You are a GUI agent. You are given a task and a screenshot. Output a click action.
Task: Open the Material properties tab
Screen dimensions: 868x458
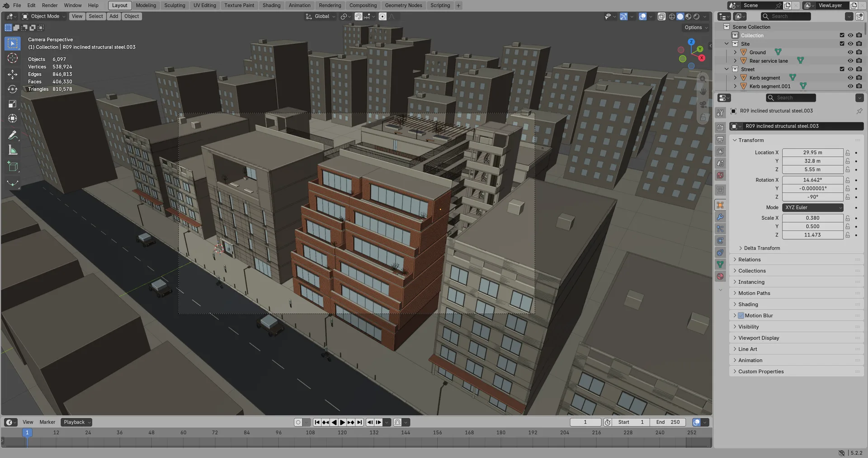pyautogui.click(x=720, y=276)
